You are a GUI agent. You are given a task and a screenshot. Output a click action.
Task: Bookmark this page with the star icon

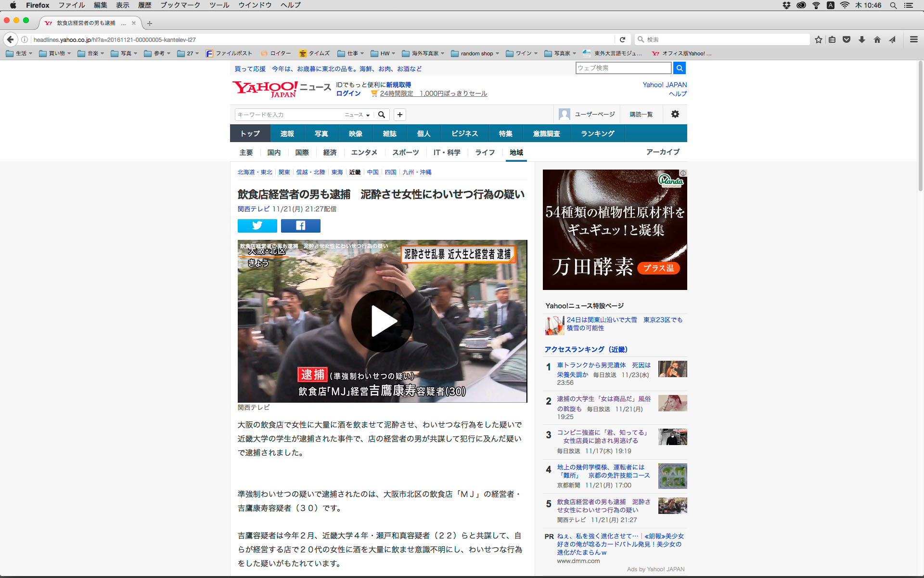[x=818, y=39]
